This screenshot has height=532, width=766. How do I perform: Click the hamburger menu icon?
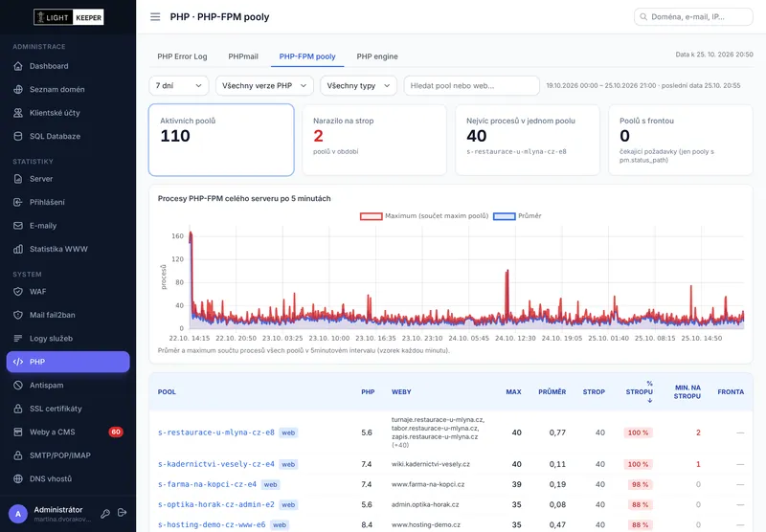point(155,17)
